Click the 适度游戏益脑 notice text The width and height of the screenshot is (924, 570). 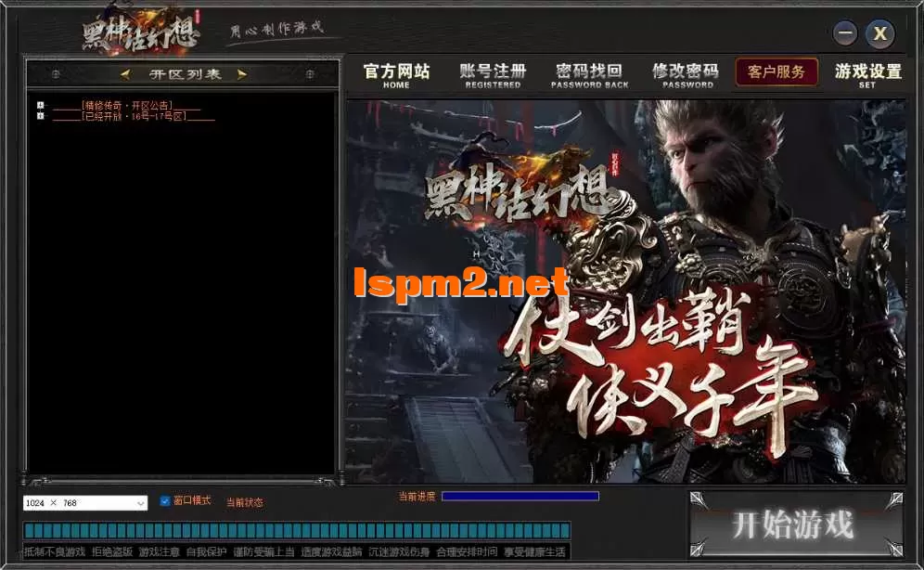332,551
